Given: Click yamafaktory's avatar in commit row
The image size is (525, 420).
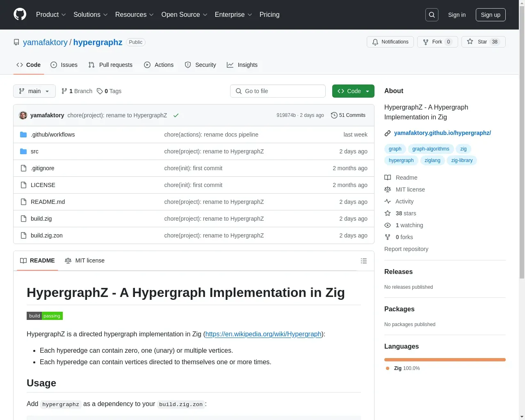Looking at the screenshot, I should click(23, 115).
